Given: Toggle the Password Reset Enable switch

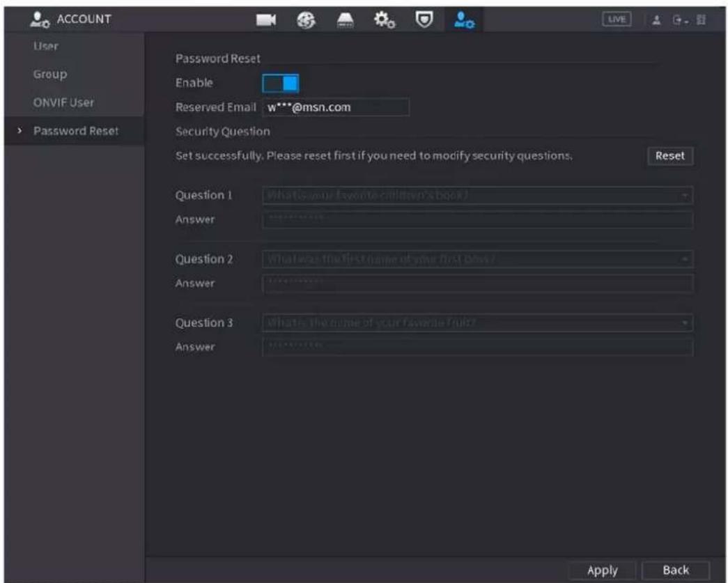Looking at the screenshot, I should [x=281, y=84].
